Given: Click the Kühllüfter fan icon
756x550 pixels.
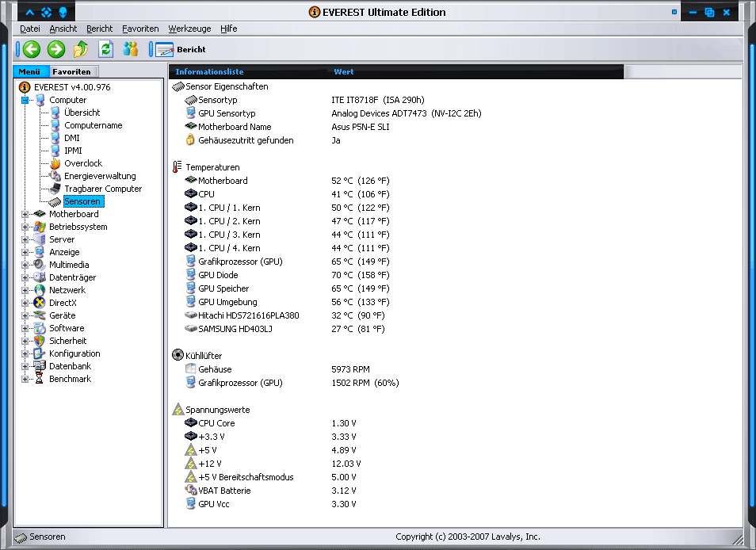Looking at the screenshot, I should [x=178, y=355].
